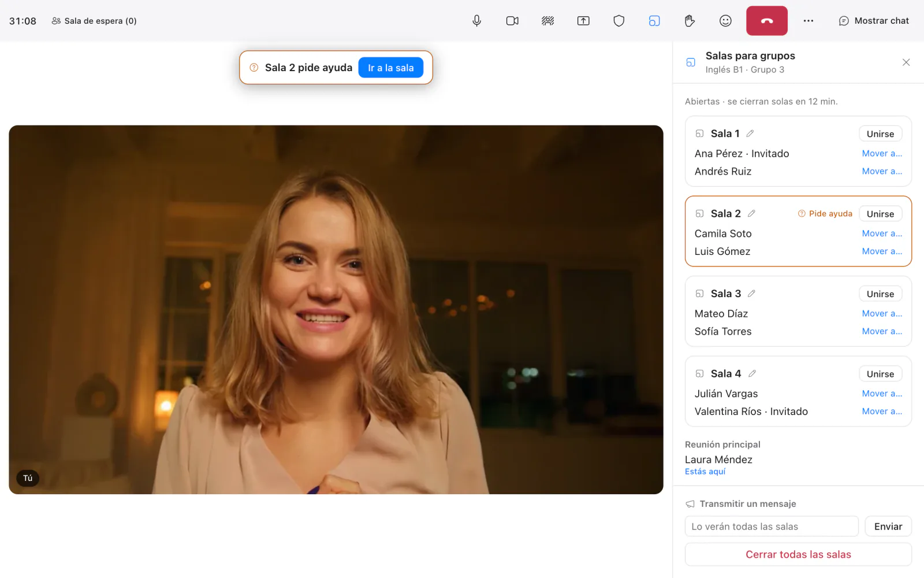Click the broadcast message input field
The image size is (924, 578).
pos(772,527)
